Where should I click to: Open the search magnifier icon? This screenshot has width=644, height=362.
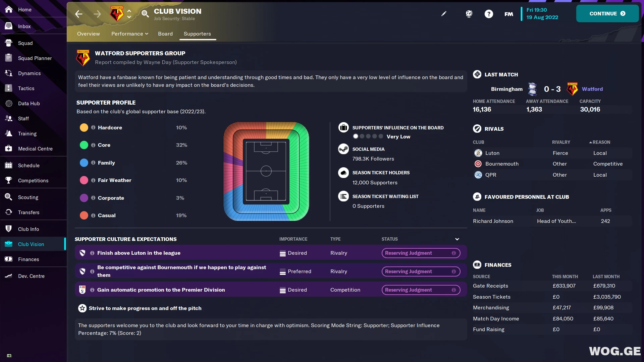(145, 14)
